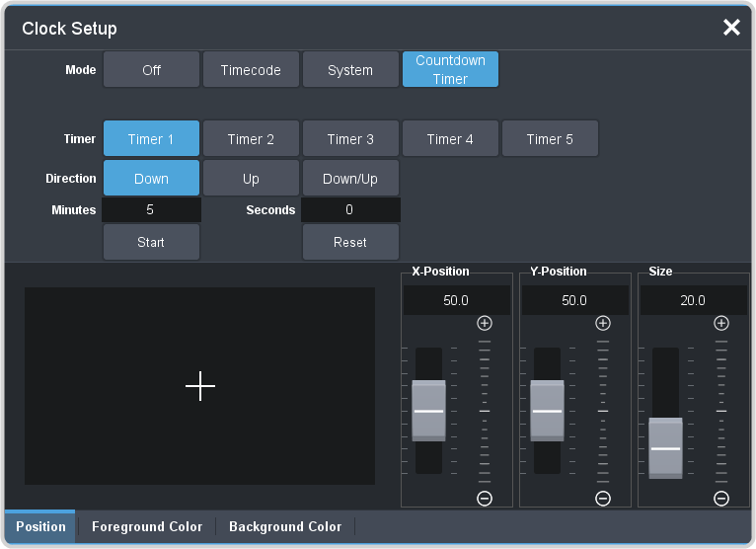Screen dimensions: 756x549
Task: Set Direction to Up
Action: [251, 178]
